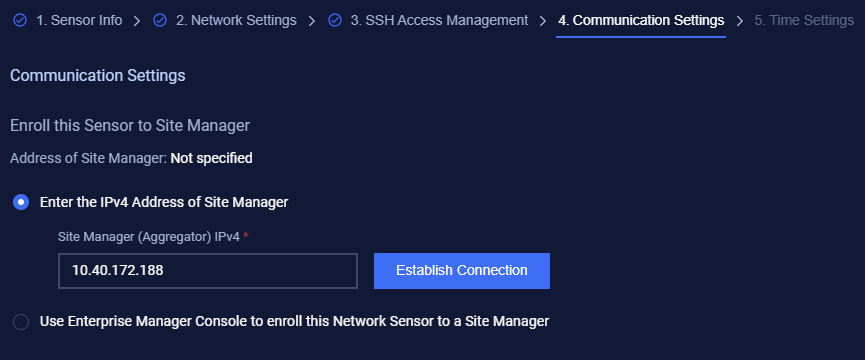Click the chevron arrow after Sensor Info step

coord(137,21)
